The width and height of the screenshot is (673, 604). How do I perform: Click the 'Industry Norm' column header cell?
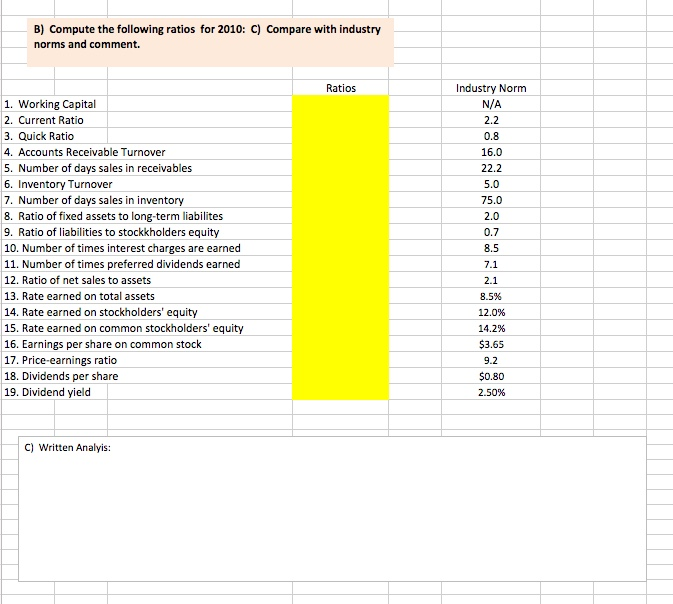[491, 88]
